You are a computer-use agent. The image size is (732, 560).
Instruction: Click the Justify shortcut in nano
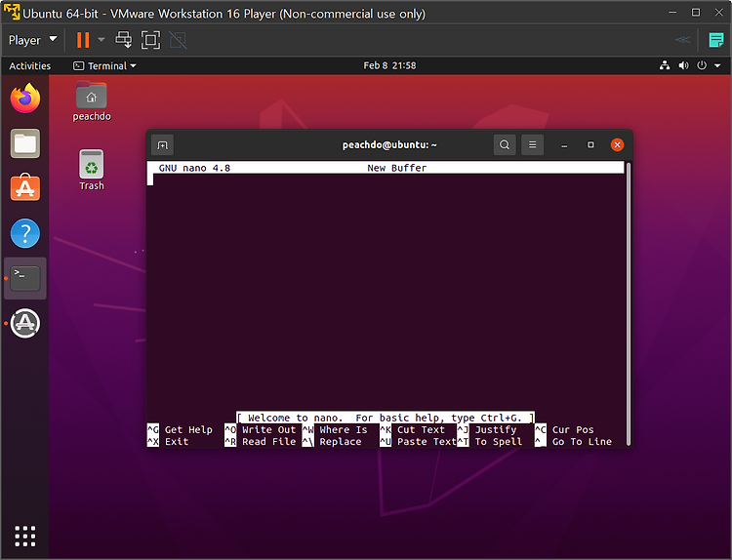click(487, 430)
